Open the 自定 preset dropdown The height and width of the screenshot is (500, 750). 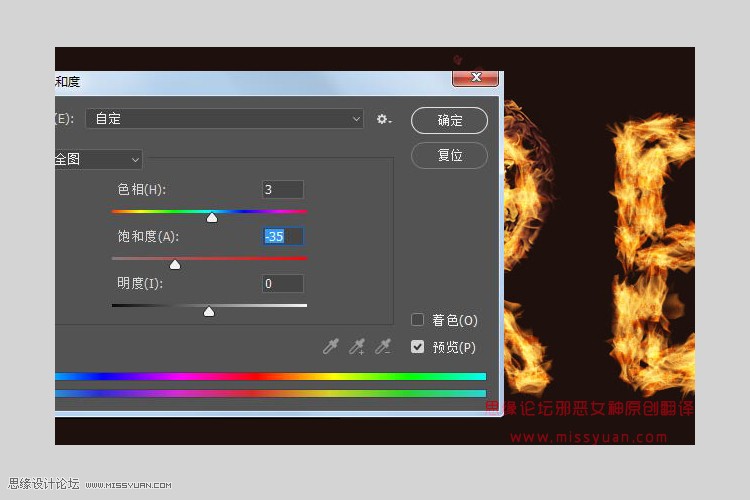tap(224, 119)
